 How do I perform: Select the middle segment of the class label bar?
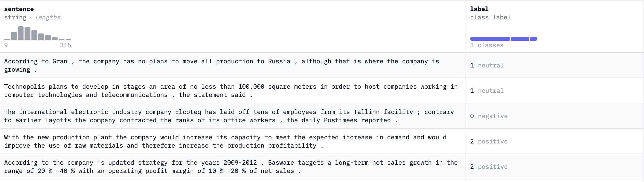[520, 39]
